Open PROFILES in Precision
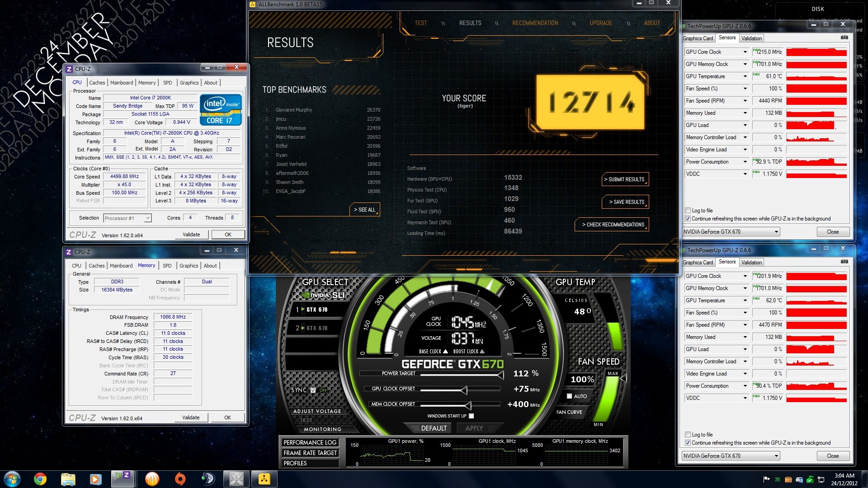This screenshot has width=868, height=488. click(310, 464)
